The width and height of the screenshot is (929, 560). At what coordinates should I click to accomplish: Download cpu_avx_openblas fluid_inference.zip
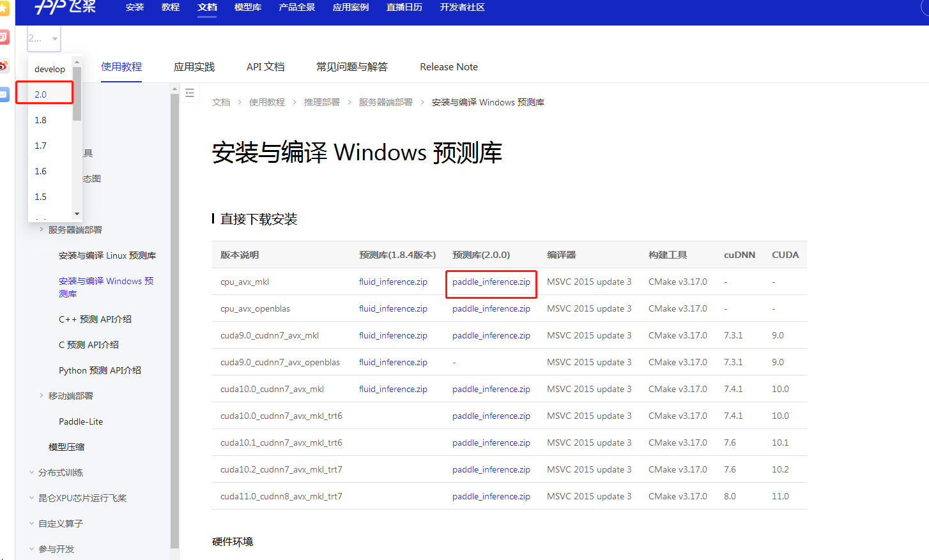click(x=393, y=308)
